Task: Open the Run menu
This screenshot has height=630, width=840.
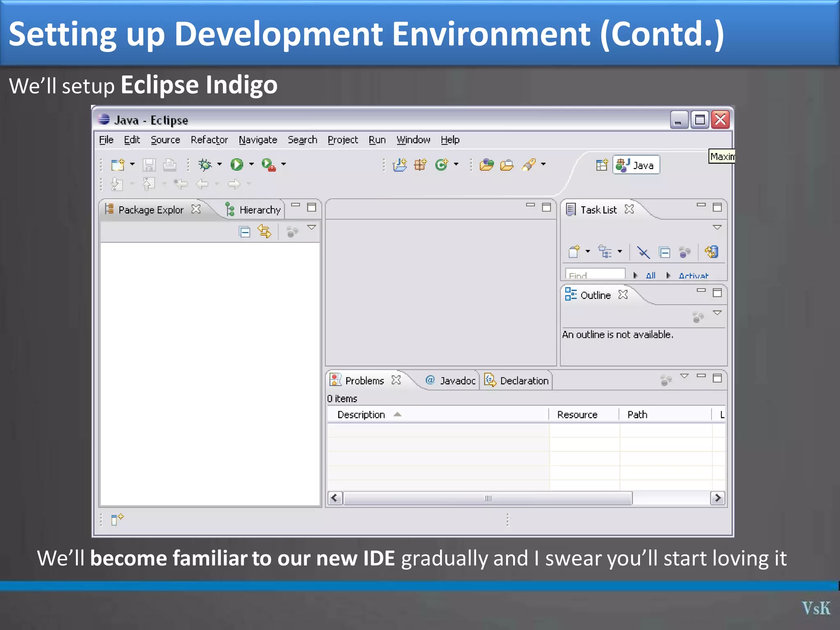Action: coord(377,140)
